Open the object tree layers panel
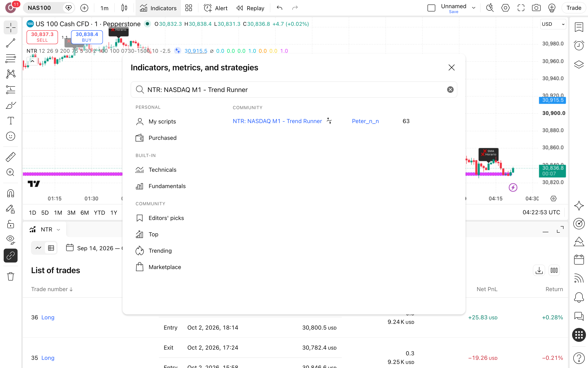This screenshot has height=368, width=588. coord(579,64)
